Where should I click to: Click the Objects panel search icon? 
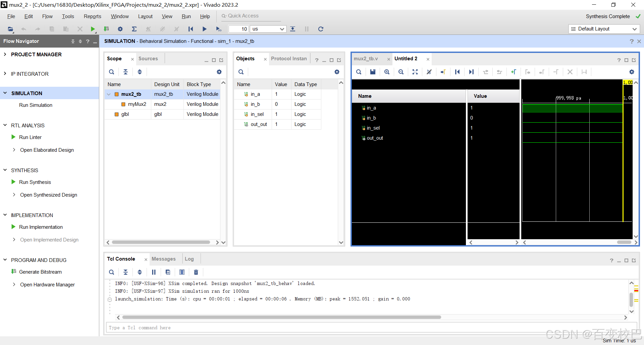(241, 72)
